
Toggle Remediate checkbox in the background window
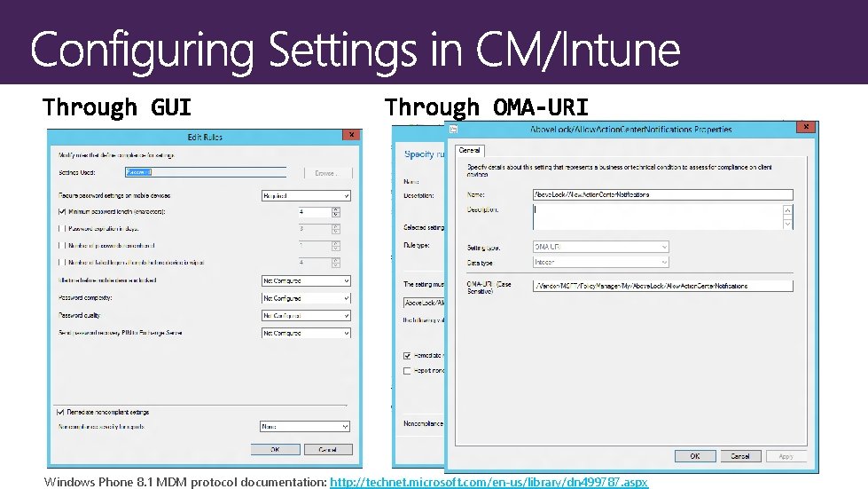tap(407, 356)
